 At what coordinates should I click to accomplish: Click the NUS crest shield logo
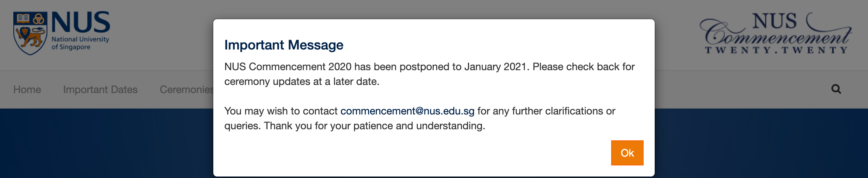[30, 32]
